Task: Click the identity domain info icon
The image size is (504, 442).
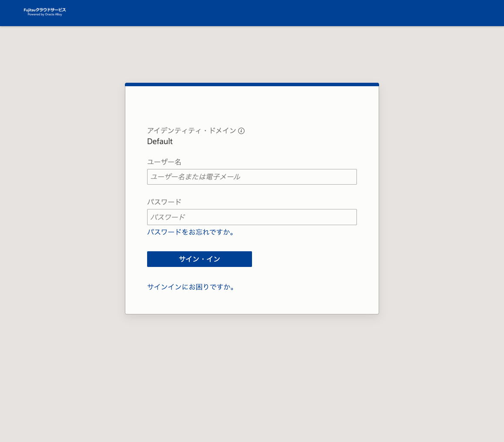Action: 241,131
